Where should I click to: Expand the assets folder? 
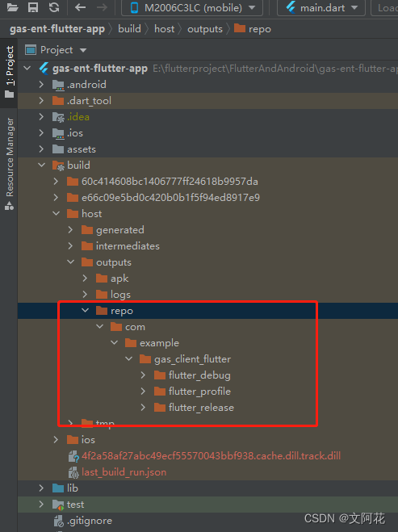click(x=41, y=149)
